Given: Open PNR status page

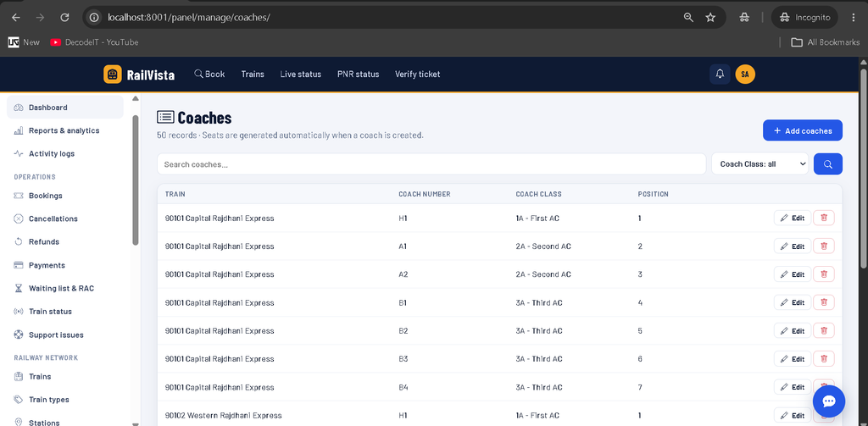Looking at the screenshot, I should click(359, 75).
